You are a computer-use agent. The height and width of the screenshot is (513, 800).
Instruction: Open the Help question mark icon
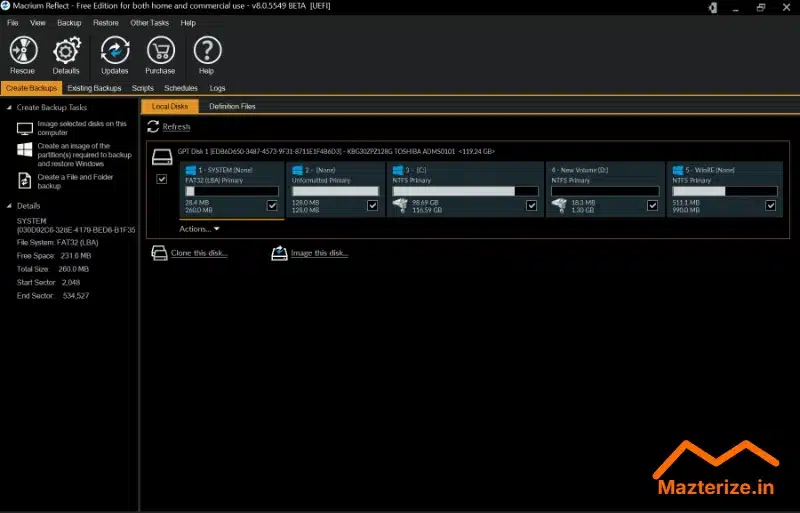point(207,50)
